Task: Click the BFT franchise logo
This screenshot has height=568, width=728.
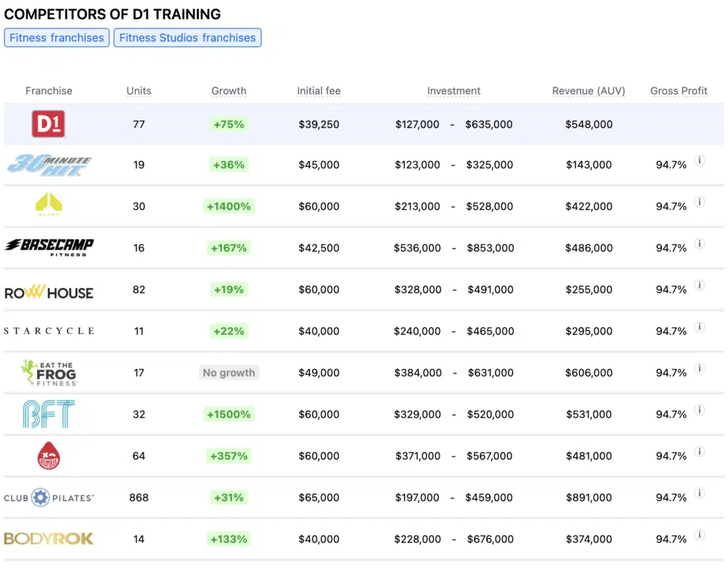Action: [x=48, y=414]
